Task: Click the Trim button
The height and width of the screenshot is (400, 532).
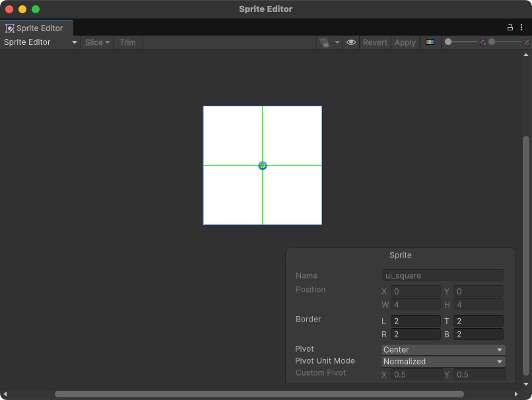Action: click(127, 42)
